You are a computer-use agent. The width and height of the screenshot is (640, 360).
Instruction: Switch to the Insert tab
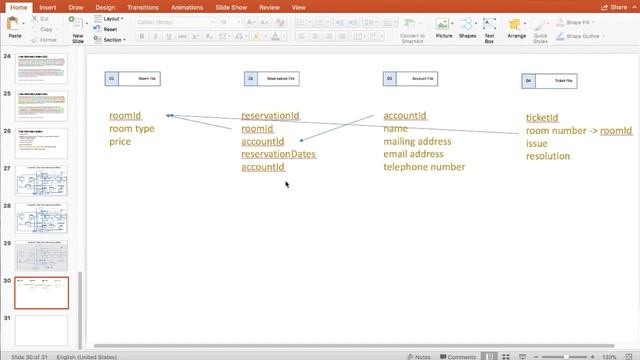48,7
